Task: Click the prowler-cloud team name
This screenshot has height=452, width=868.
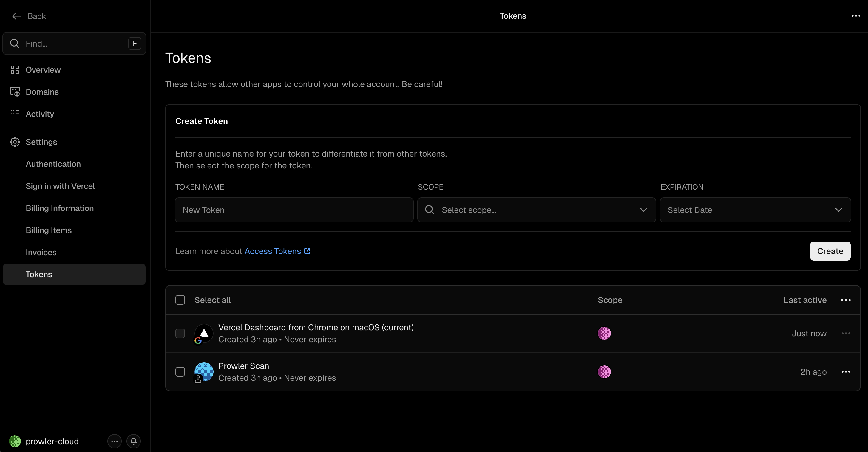Action: pyautogui.click(x=52, y=441)
